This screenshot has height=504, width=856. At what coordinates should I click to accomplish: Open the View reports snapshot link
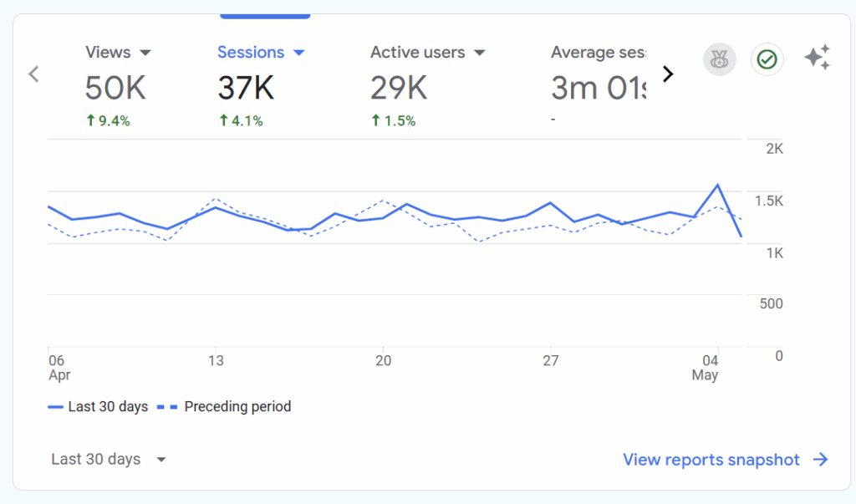(711, 460)
